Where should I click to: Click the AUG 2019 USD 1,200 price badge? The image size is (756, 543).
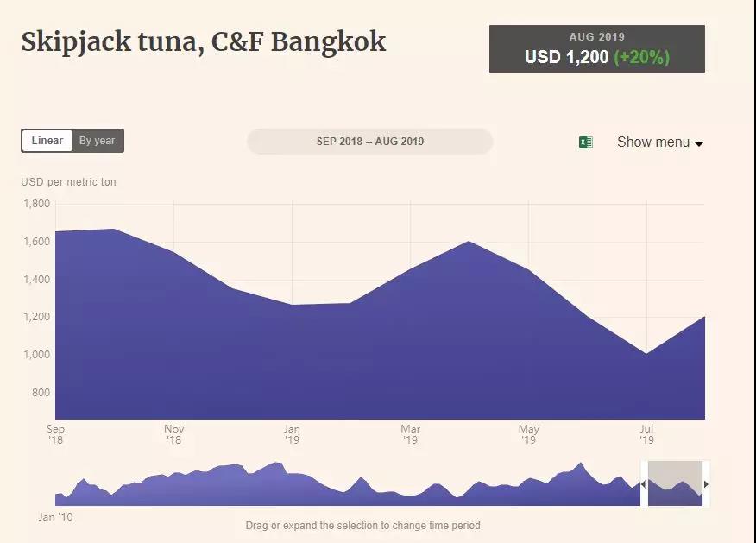click(596, 48)
